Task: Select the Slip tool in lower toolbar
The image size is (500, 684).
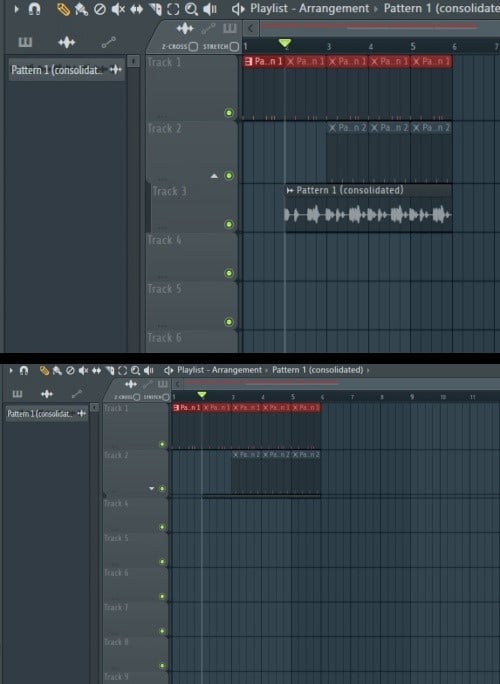Action: click(96, 370)
